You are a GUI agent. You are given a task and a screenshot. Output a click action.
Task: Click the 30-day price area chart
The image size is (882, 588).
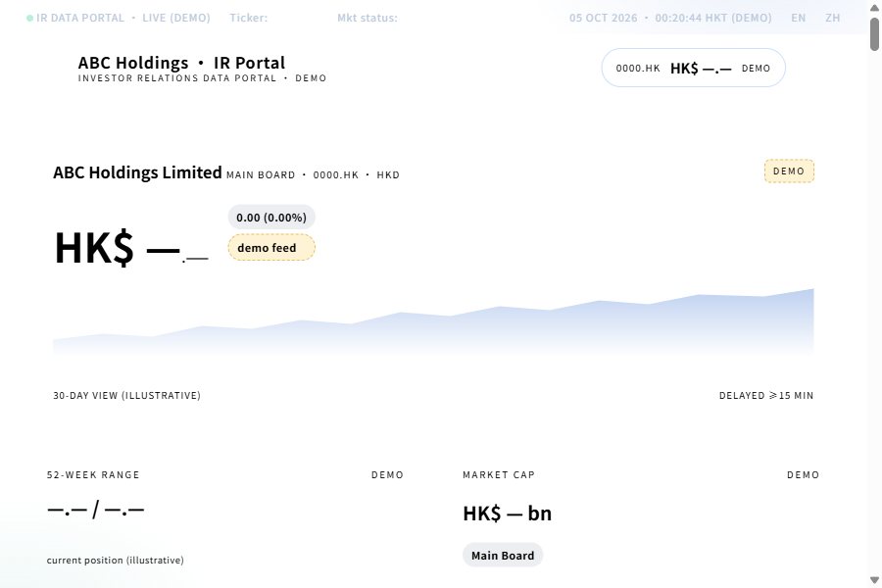(x=433, y=321)
